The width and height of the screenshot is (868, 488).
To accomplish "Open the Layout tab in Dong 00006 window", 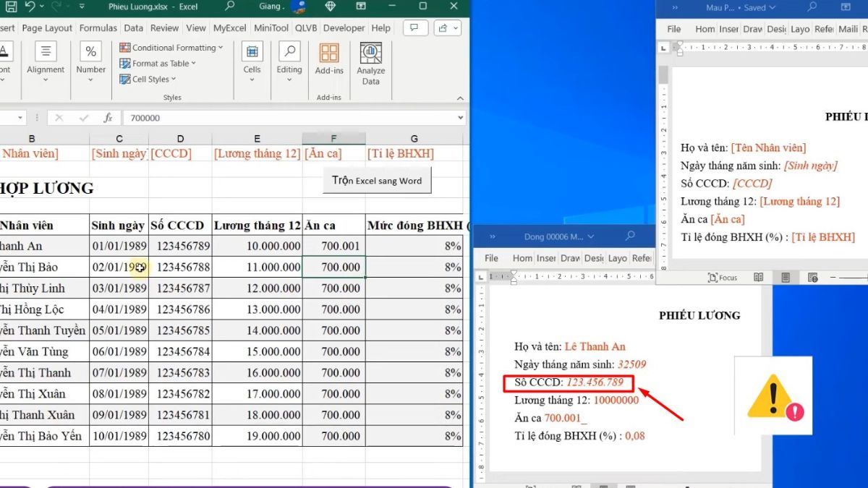I will pos(617,258).
